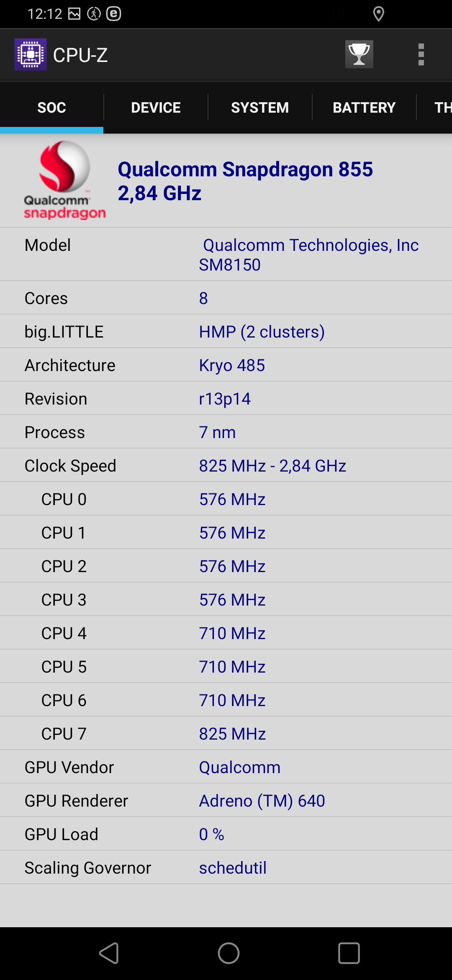The width and height of the screenshot is (452, 980).
Task: Switch to the SYSTEM tab
Action: coord(260,108)
